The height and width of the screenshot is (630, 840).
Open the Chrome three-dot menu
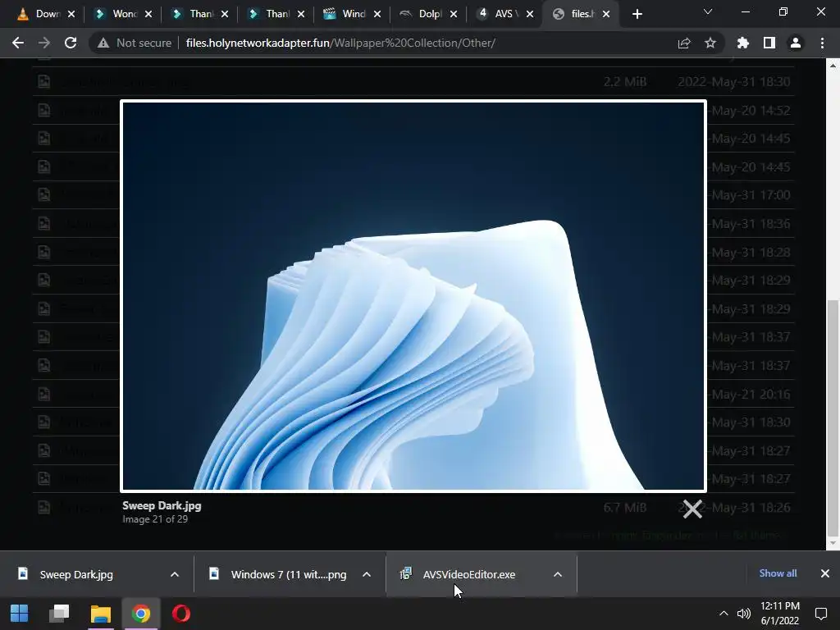point(822,43)
